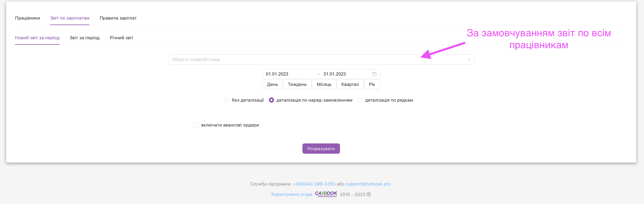This screenshot has height=204, width=644.
Task: Choose the 'Квартал' period button
Action: [350, 84]
